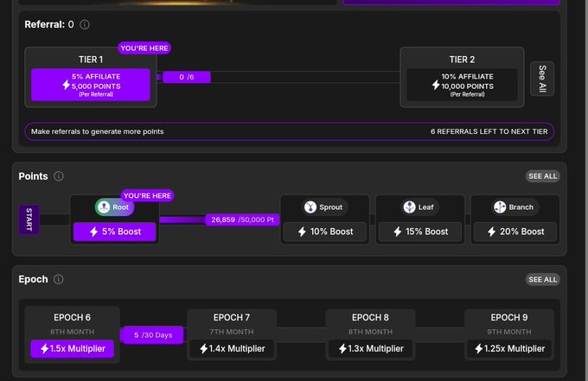The height and width of the screenshot is (381, 588).
Task: Select the 15% Boost button
Action: (420, 232)
